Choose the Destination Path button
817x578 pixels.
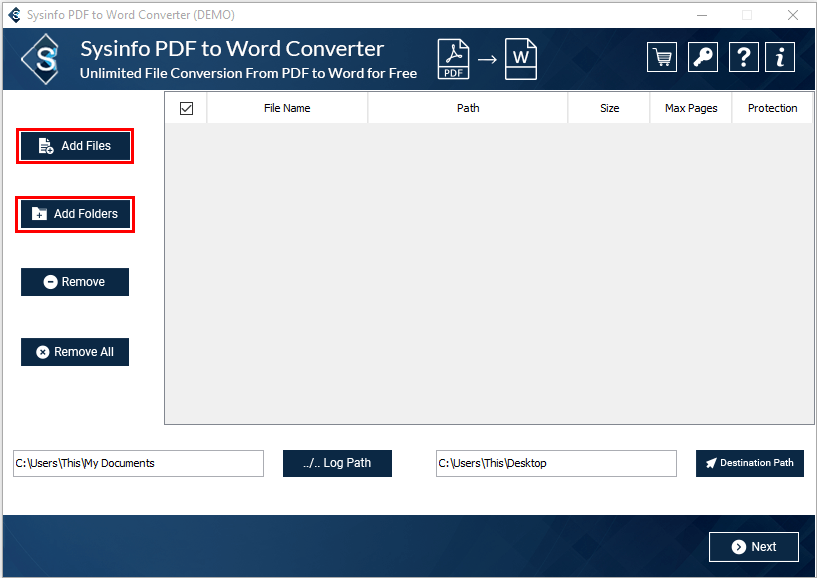pos(749,463)
